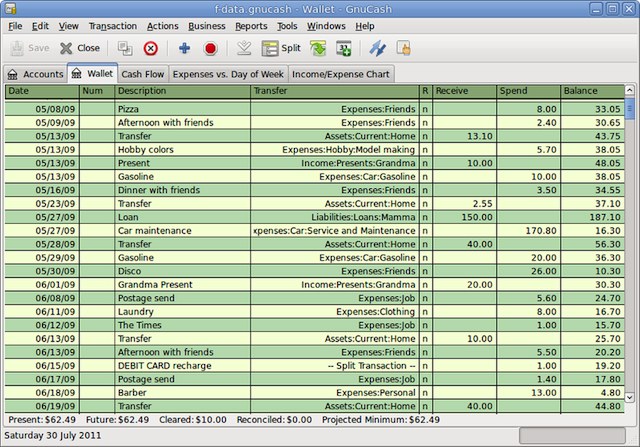Open the Transaction menu
Screen dimensions: 640x447
point(113,26)
